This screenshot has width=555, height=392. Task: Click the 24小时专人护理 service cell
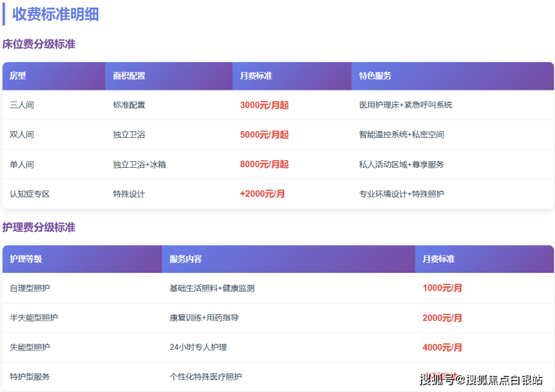click(198, 347)
